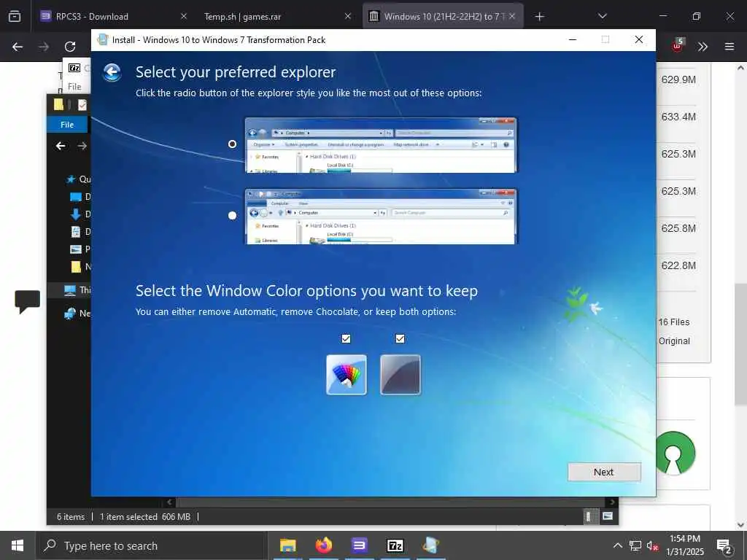
Task: Close the Temp.sh tab
Action: (348, 16)
